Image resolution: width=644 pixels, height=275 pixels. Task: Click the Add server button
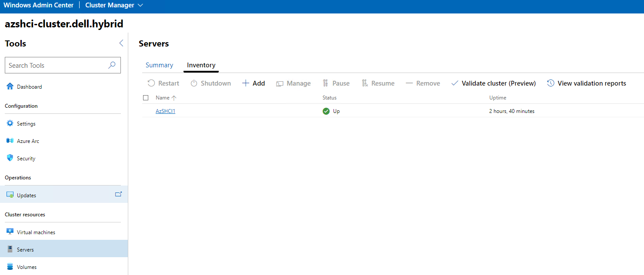[254, 83]
